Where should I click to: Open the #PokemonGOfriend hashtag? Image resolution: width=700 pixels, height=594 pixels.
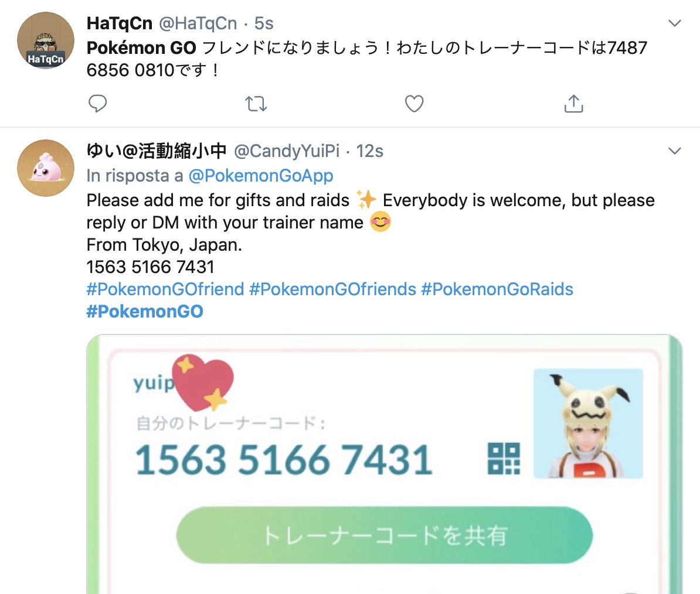[165, 289]
